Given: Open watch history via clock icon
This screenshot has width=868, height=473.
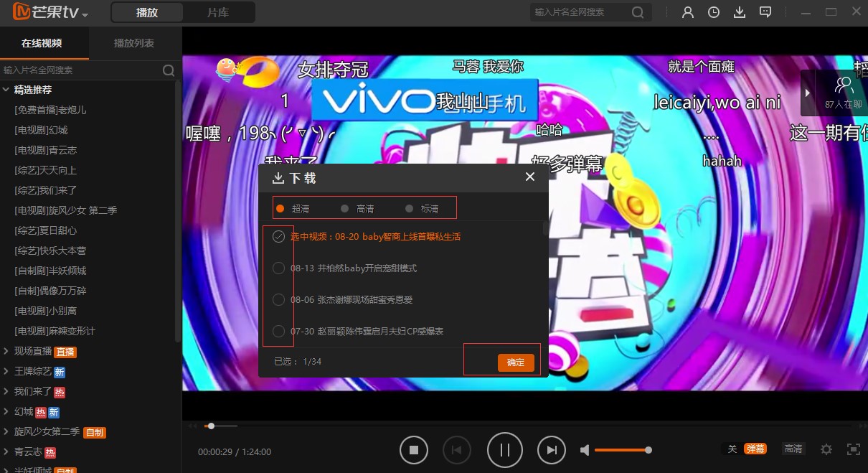Looking at the screenshot, I should click(x=713, y=12).
